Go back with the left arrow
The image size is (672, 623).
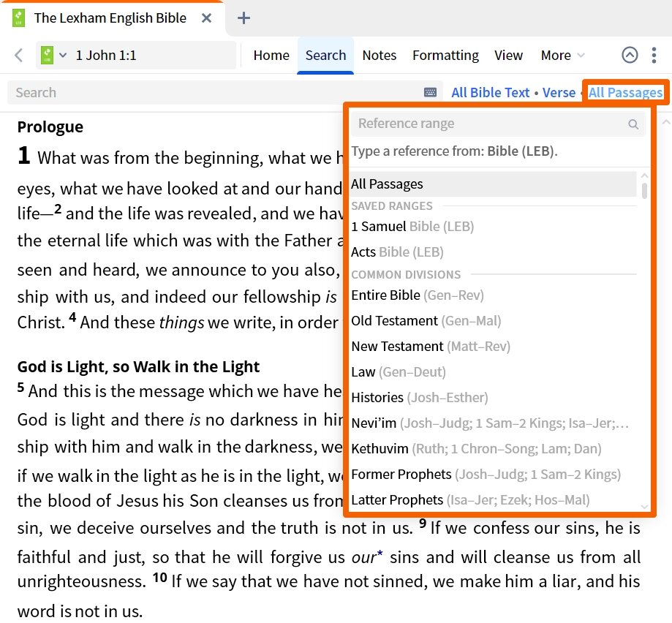(18, 56)
